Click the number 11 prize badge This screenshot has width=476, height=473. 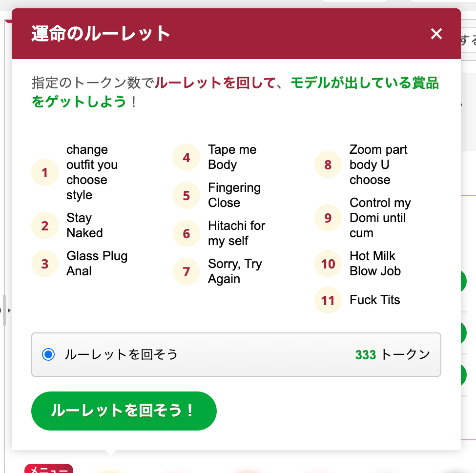328,300
